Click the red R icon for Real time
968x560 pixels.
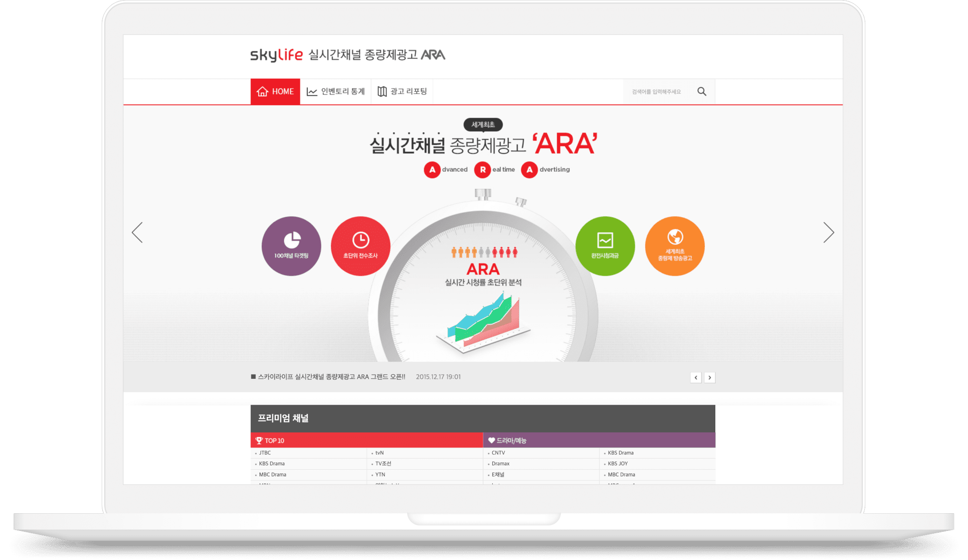coord(483,170)
